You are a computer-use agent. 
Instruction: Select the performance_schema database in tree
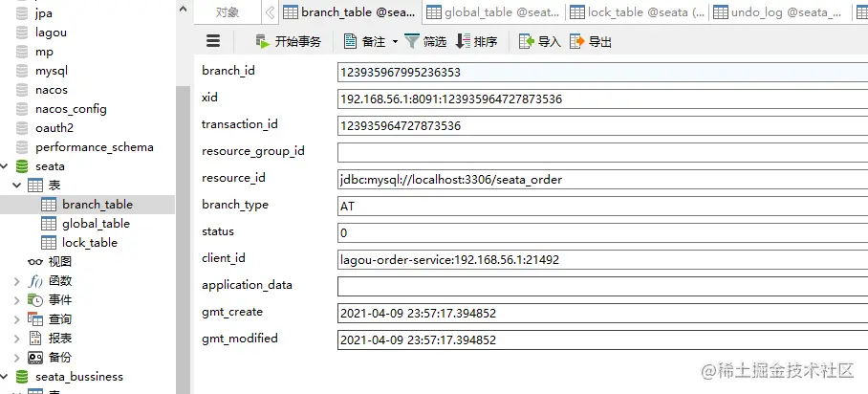coord(94,147)
